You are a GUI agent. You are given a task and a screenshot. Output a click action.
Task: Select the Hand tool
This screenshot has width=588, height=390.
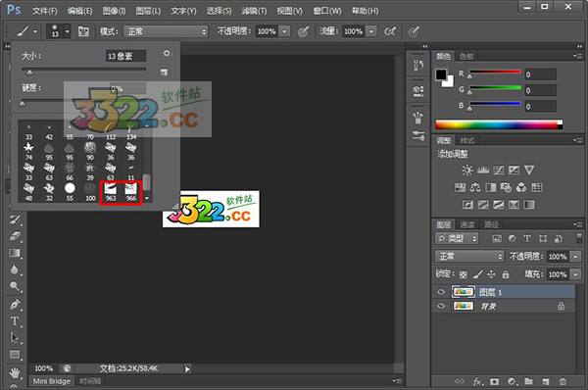point(15,373)
